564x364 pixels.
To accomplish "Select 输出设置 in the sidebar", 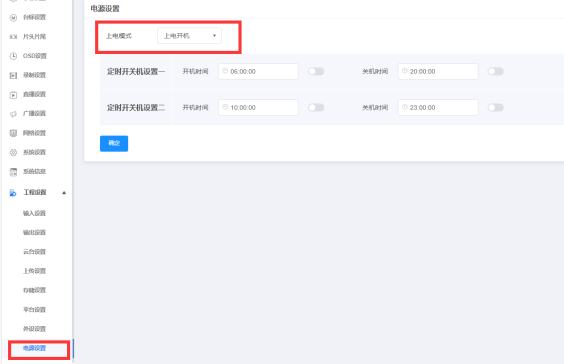I will tap(35, 232).
